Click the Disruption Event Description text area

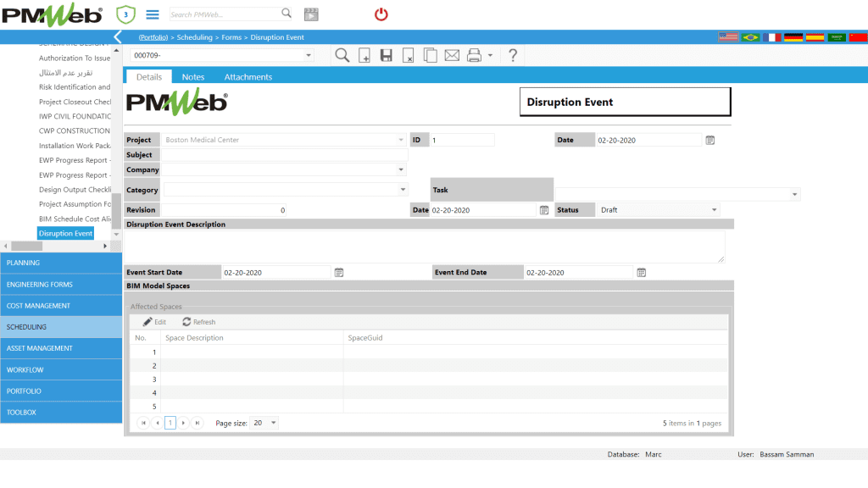(x=425, y=247)
